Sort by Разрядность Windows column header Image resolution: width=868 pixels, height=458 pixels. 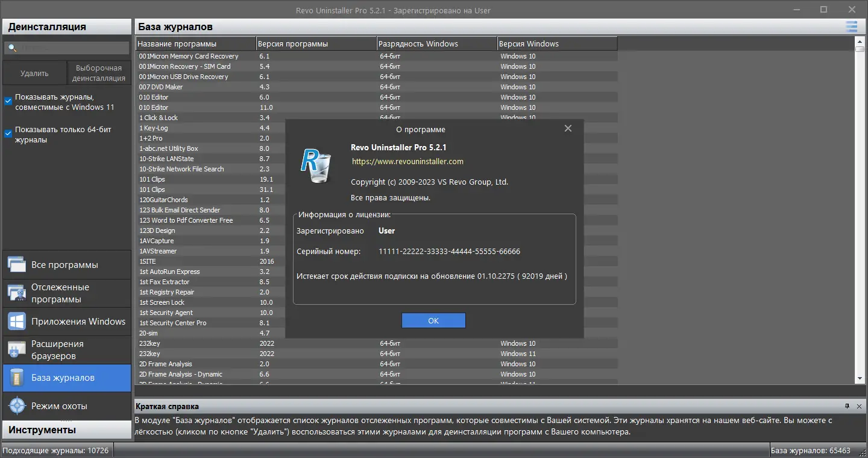click(x=437, y=43)
